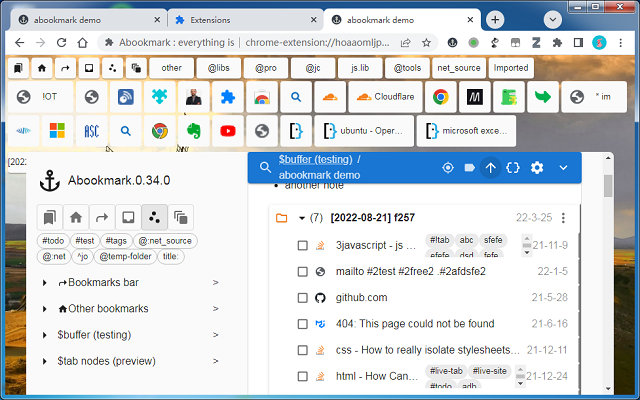Select the mailto bookmark checkbox
The width and height of the screenshot is (640, 400).
click(x=302, y=272)
